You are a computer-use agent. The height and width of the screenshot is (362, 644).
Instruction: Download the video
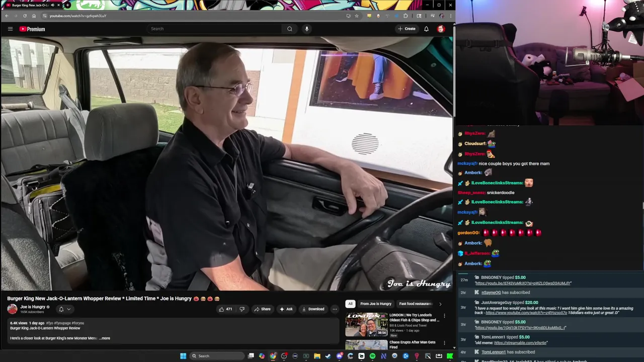pyautogui.click(x=313, y=309)
